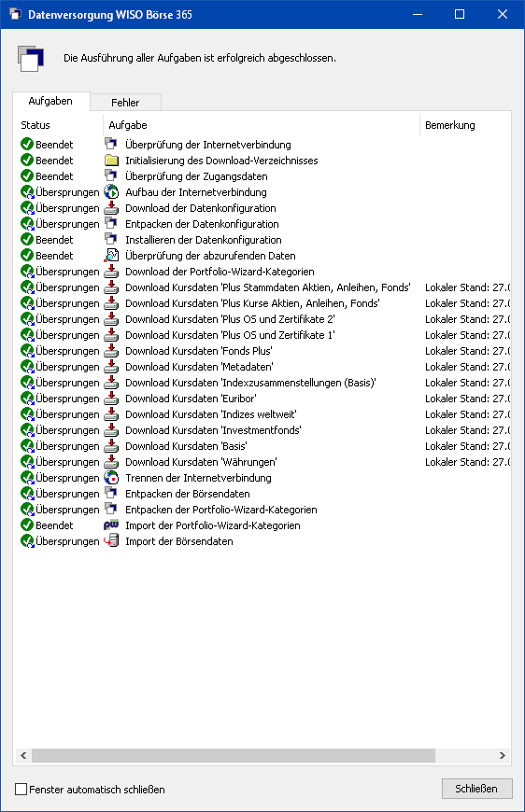Click the Aufgabe column header

pos(262,125)
